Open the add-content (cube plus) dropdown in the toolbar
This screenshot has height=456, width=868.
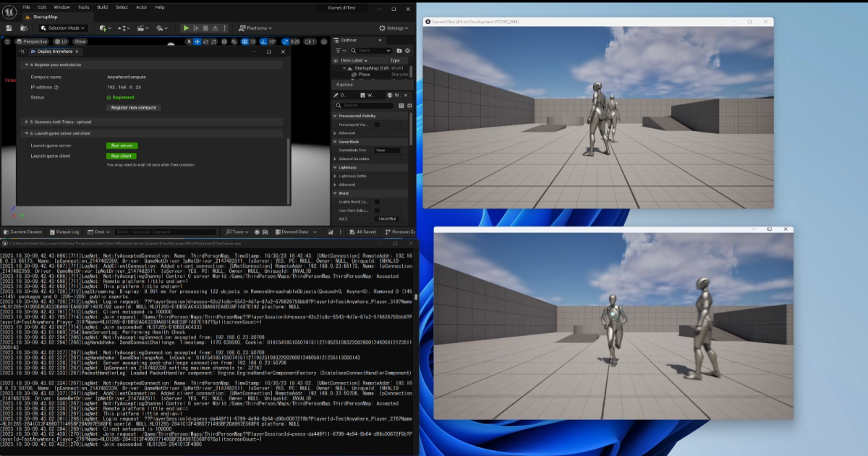105,28
